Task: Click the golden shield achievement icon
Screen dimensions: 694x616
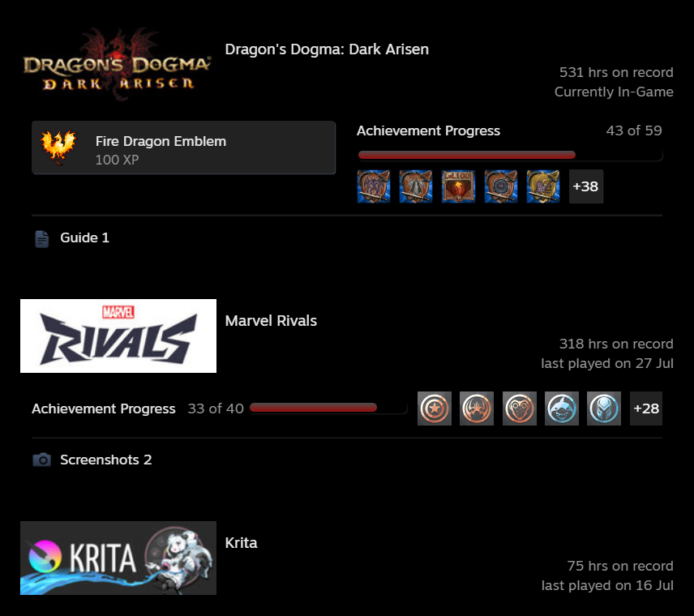Action: click(x=543, y=186)
